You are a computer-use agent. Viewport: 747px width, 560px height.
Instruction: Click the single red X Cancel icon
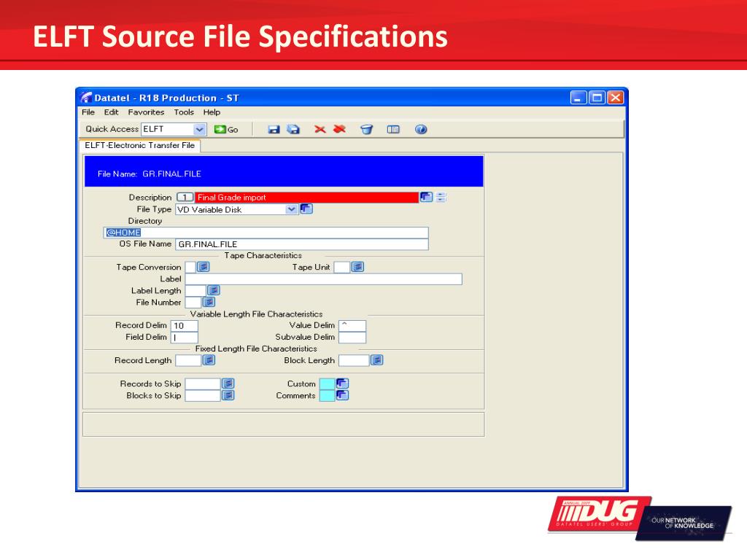tap(320, 130)
